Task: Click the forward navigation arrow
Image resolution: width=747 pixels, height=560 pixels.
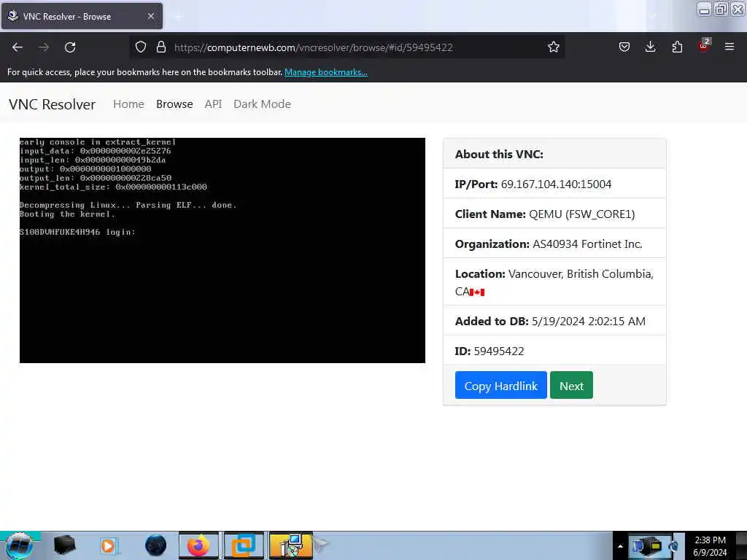Action: click(x=44, y=47)
